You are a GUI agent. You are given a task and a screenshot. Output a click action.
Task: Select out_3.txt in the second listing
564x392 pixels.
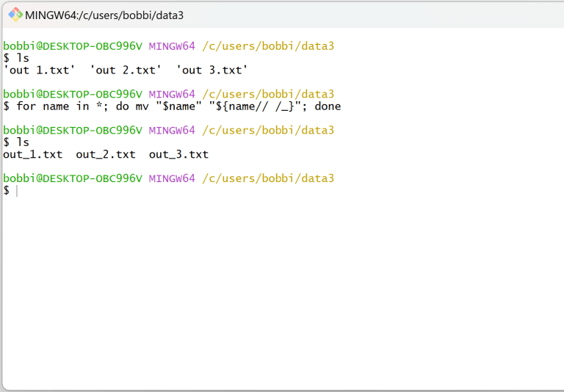coord(178,155)
